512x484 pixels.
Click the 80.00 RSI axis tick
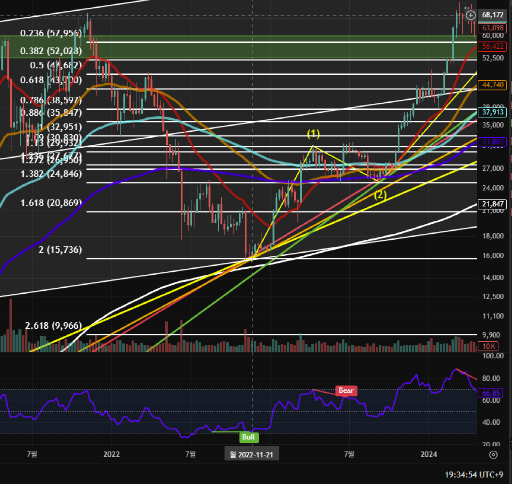tap(491, 378)
